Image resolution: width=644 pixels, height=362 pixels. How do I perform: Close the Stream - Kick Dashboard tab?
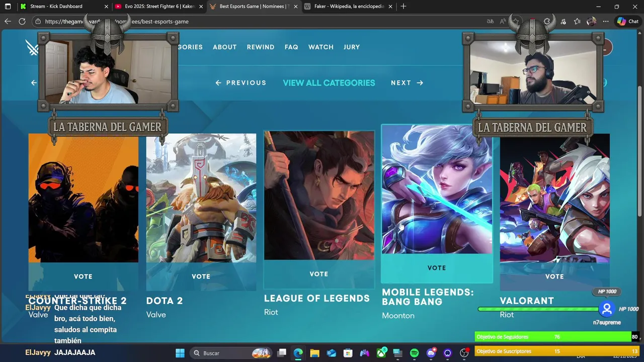[x=106, y=7]
